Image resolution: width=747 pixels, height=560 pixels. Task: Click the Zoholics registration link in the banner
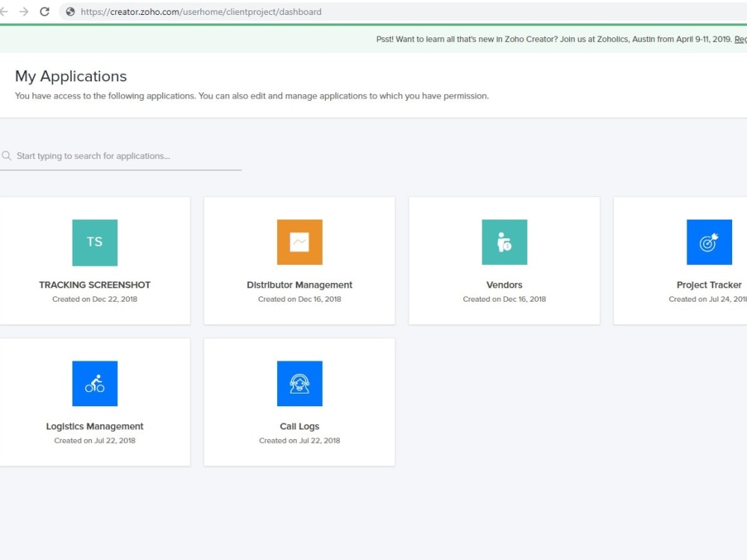point(741,39)
